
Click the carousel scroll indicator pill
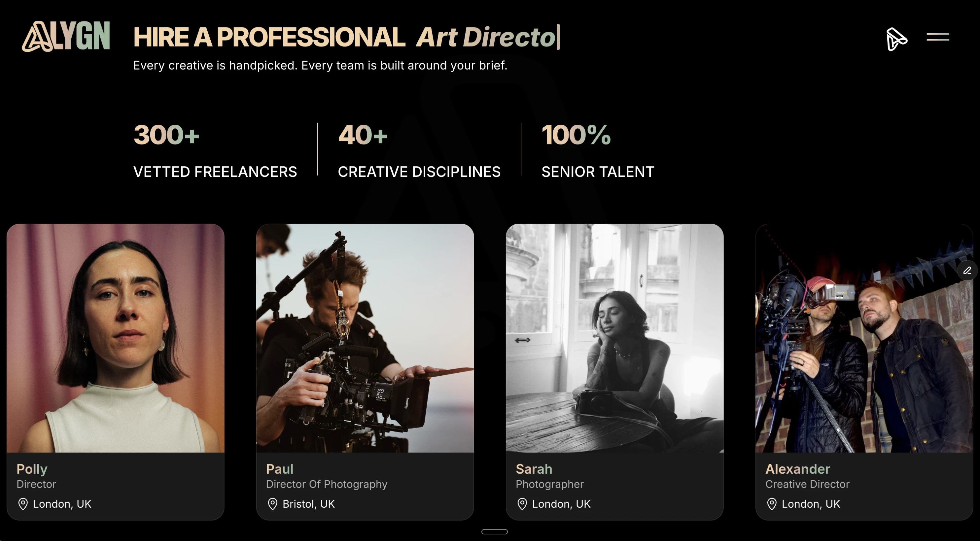click(494, 531)
